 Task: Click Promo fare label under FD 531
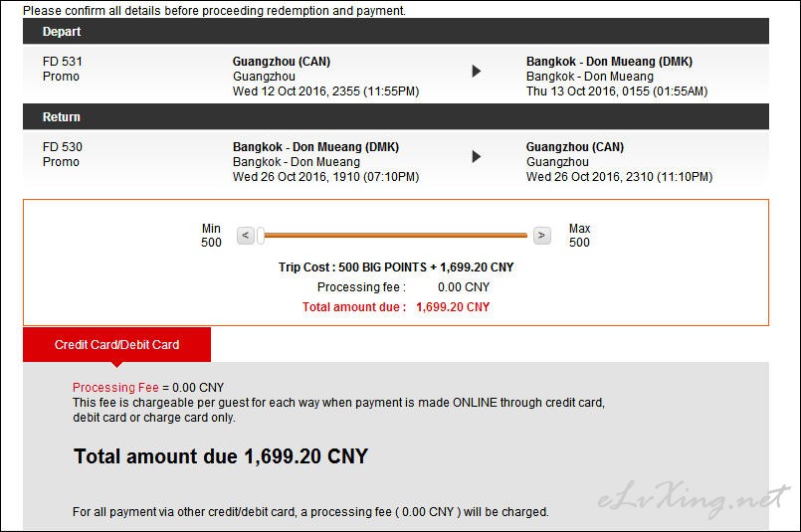pyautogui.click(x=61, y=77)
